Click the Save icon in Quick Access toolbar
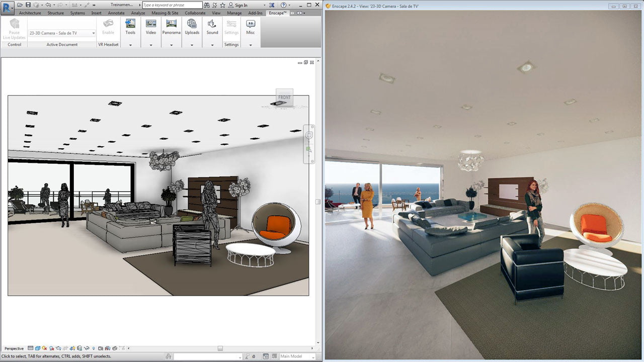Image resolution: width=644 pixels, height=362 pixels. (x=28, y=5)
